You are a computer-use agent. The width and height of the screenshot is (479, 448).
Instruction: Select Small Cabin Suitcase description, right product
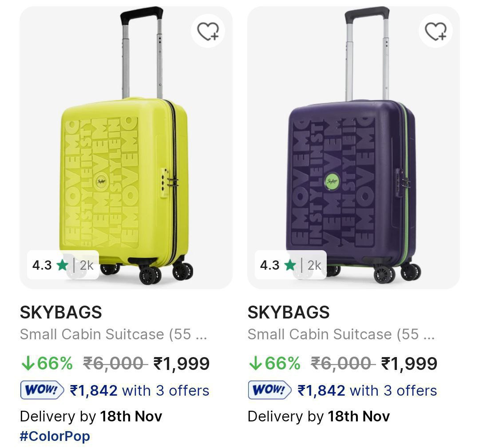coord(341,334)
